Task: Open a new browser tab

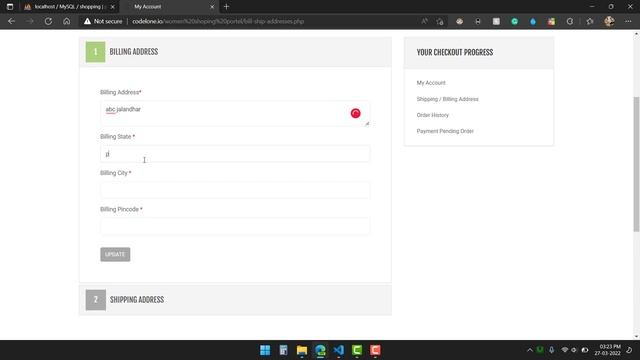Action: (227, 7)
